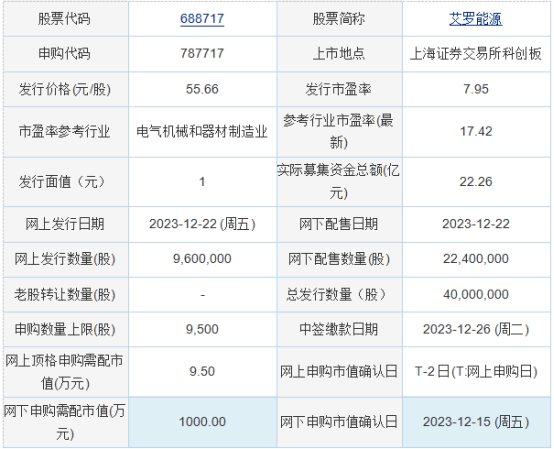Click the 总发行数量 value 40,000,000
The width and height of the screenshot is (554, 449).
click(476, 294)
